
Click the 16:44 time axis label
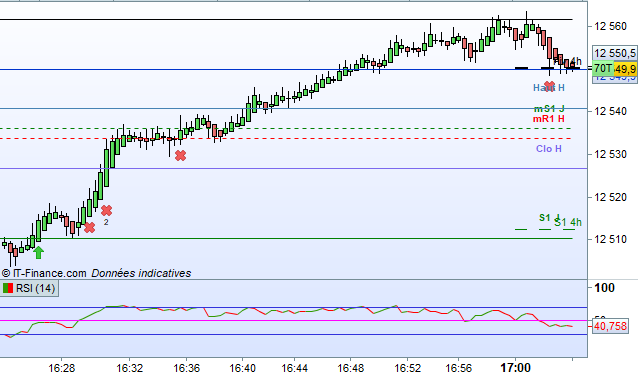click(294, 368)
